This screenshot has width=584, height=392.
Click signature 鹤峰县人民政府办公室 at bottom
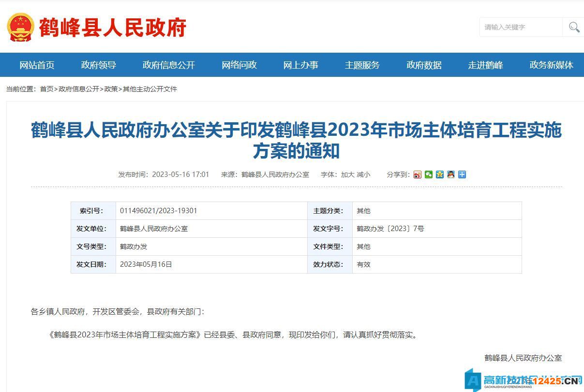(x=523, y=358)
